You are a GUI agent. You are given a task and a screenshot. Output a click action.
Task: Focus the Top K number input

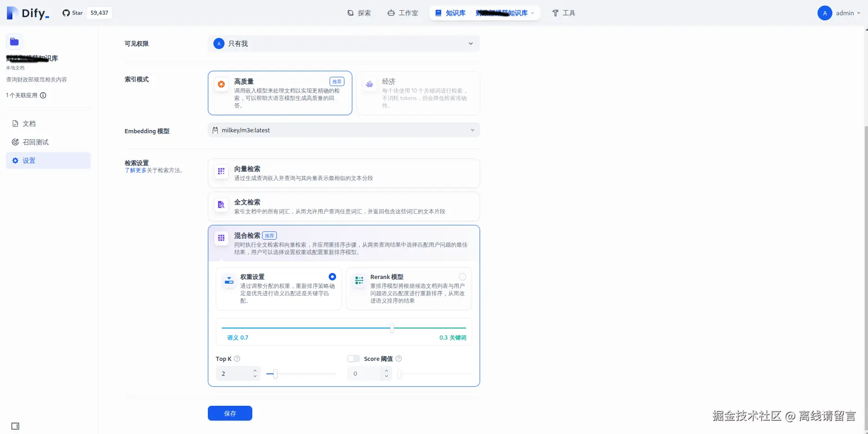[233, 373]
